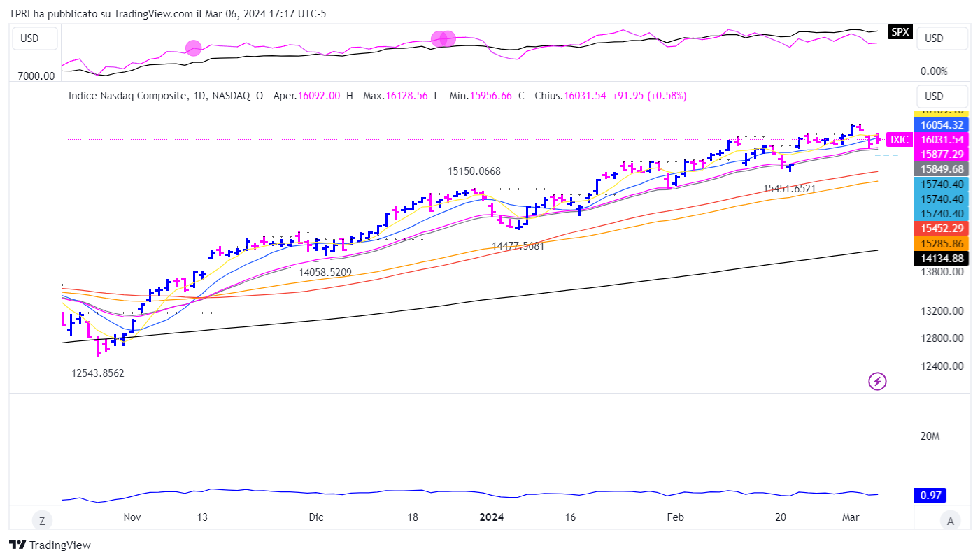This screenshot has width=980, height=560.
Task: Click the double pink circle marker near Dec 18
Action: pos(443,39)
